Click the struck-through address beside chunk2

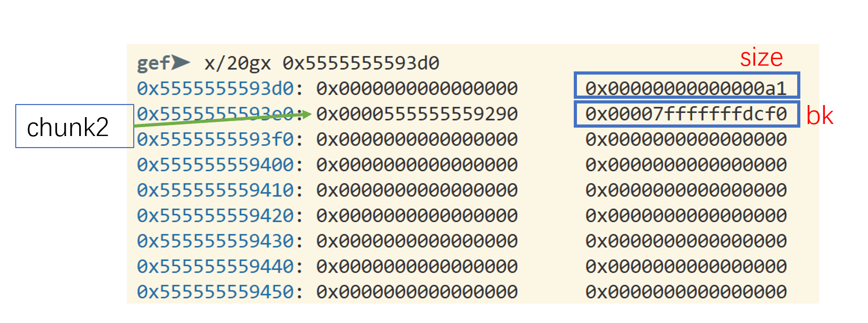pyautogui.click(x=215, y=114)
